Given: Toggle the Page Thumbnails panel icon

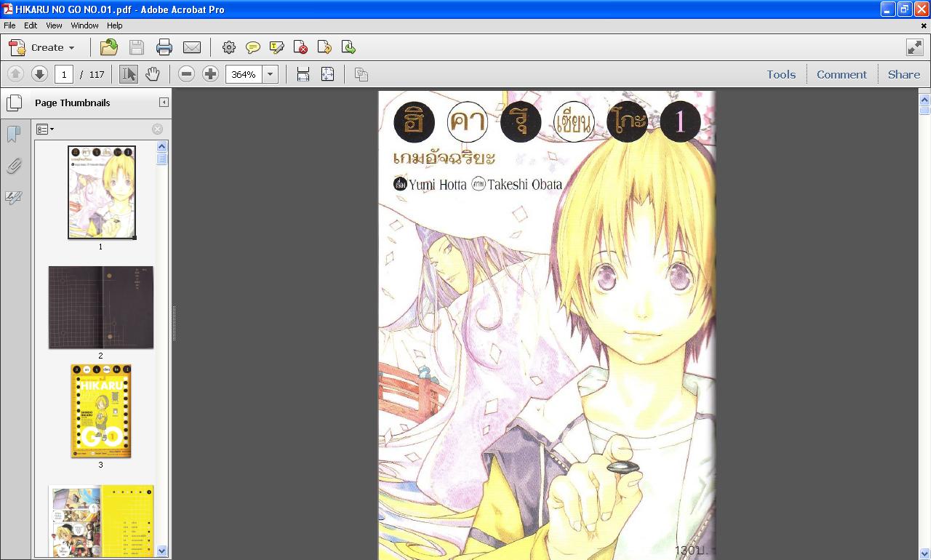Looking at the screenshot, I should pos(14,103).
